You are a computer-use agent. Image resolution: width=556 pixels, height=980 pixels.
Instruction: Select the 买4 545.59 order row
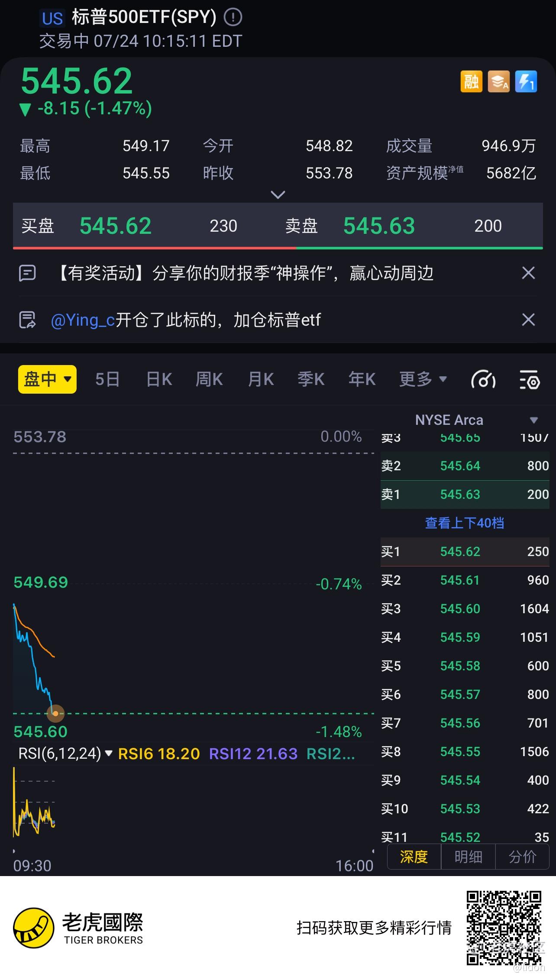coord(465,637)
